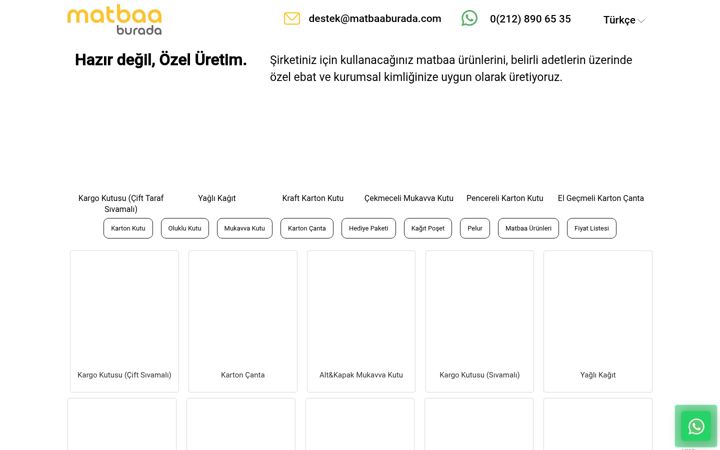Select the Hediye Paketi category button
720x450 pixels.
click(x=368, y=228)
